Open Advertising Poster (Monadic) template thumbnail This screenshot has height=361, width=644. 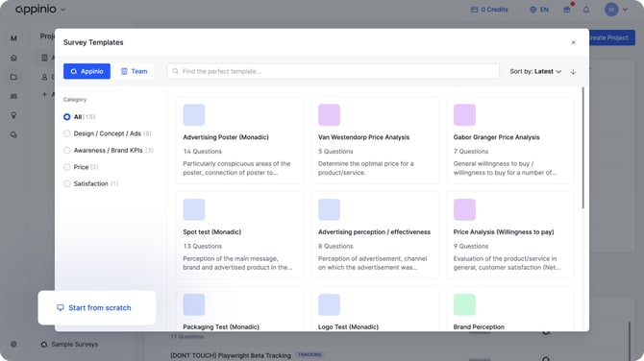[194, 115]
